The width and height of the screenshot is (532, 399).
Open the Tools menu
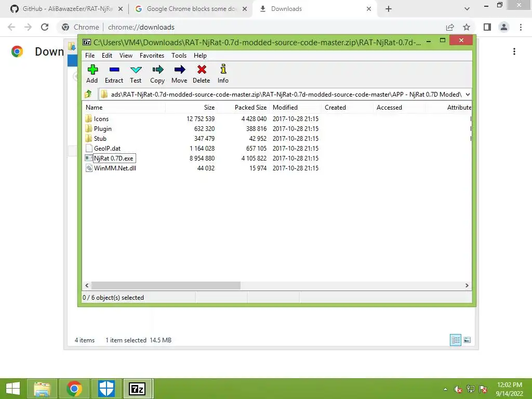pos(179,55)
